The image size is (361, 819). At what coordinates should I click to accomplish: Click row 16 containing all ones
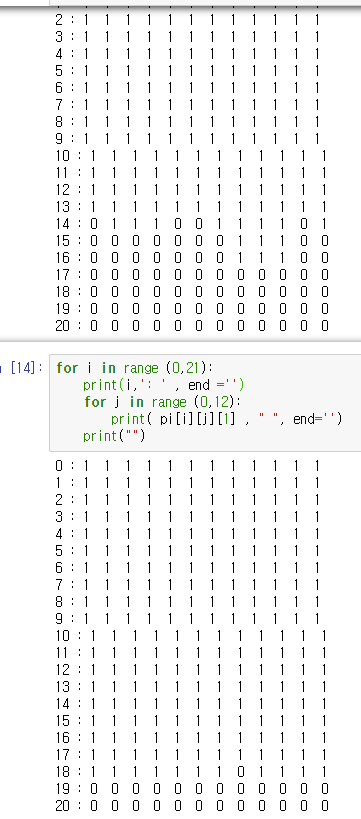(x=191, y=738)
